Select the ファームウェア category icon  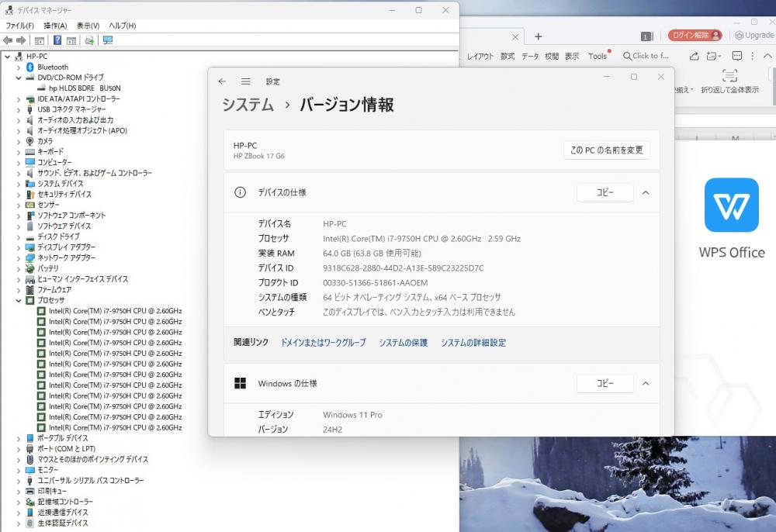click(29, 289)
